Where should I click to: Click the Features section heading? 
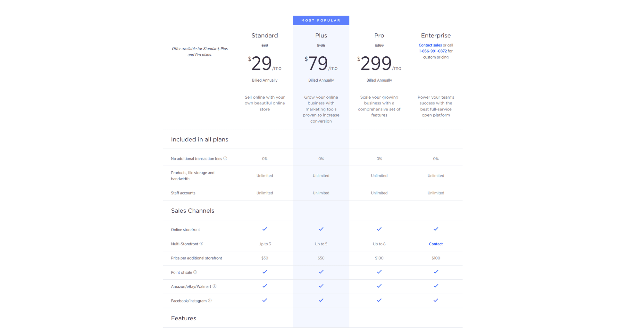[184, 318]
